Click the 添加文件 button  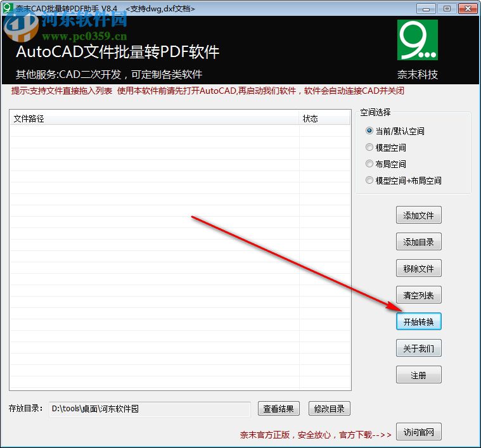tap(418, 215)
